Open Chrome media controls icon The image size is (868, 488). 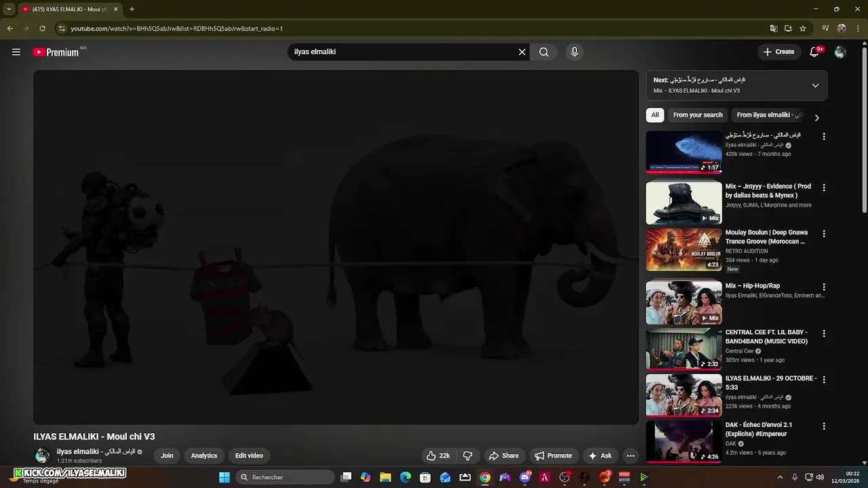[825, 28]
